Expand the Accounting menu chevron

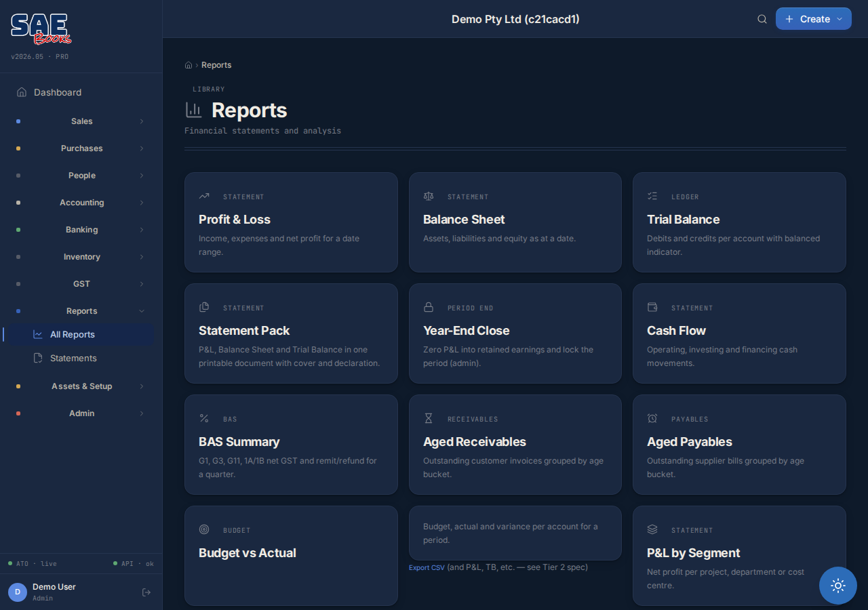142,203
